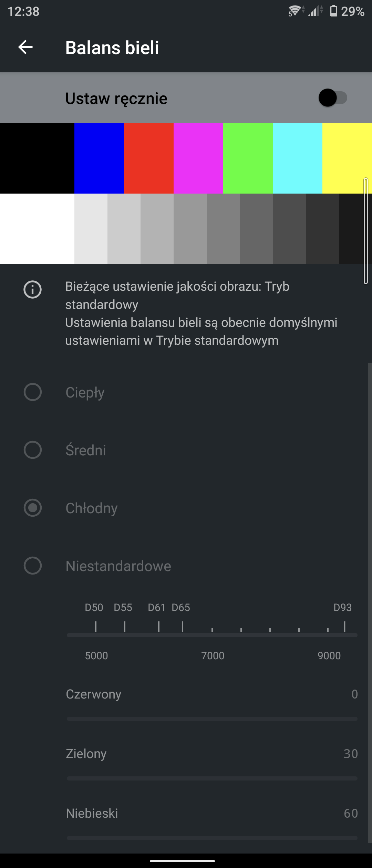
Task: Select the Średni radio button
Action: [x=33, y=450]
